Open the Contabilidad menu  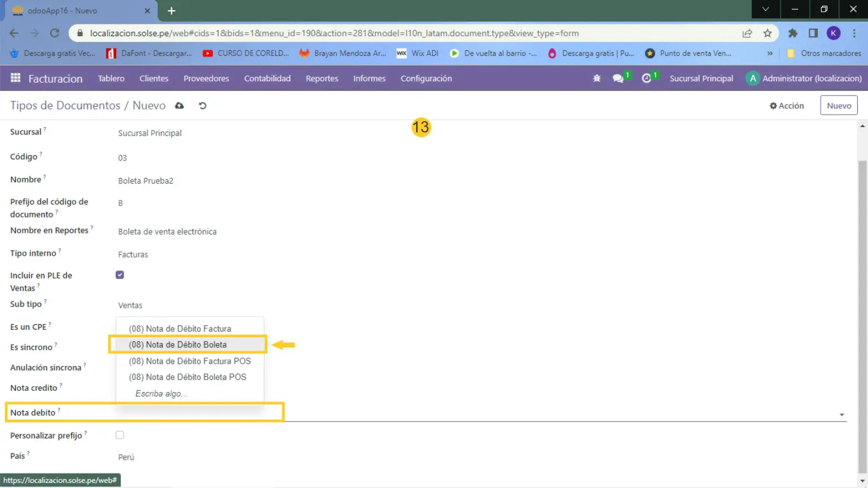coord(267,79)
